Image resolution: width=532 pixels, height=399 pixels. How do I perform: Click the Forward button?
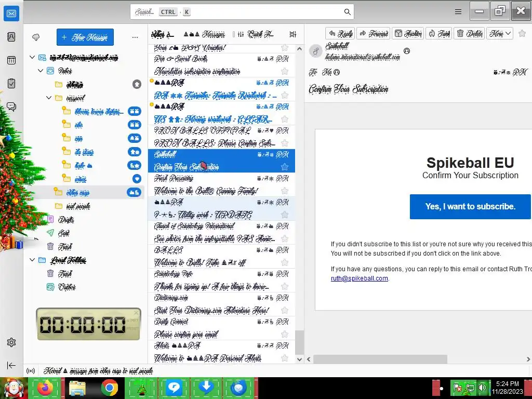click(x=374, y=33)
